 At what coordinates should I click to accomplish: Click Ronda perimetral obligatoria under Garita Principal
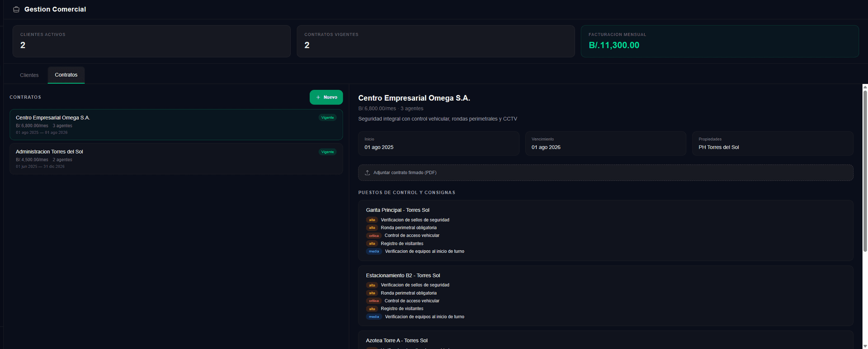click(x=409, y=228)
